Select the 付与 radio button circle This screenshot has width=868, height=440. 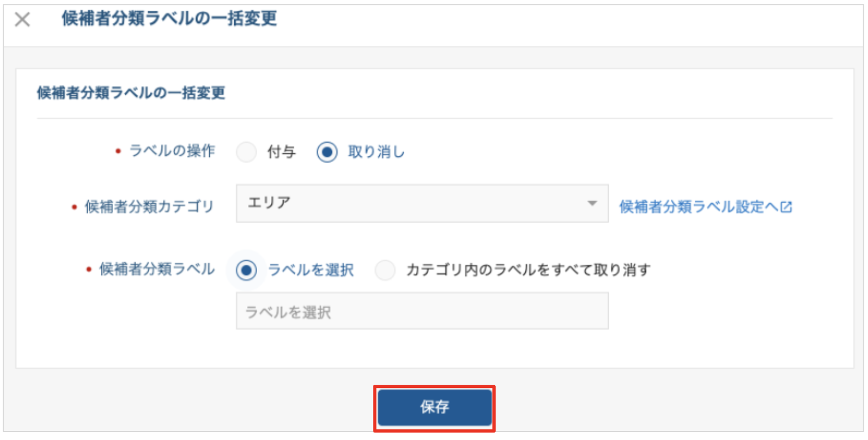(x=246, y=152)
